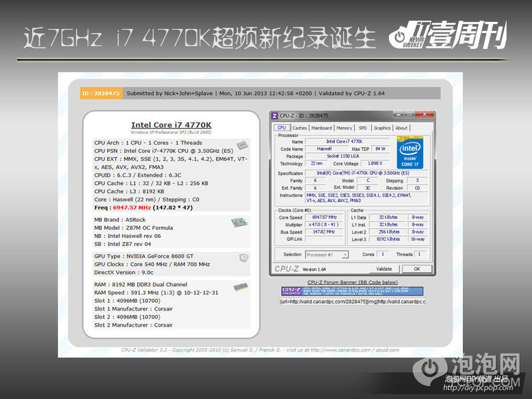Open the SPD tab
The image size is (532, 399).
(363, 128)
